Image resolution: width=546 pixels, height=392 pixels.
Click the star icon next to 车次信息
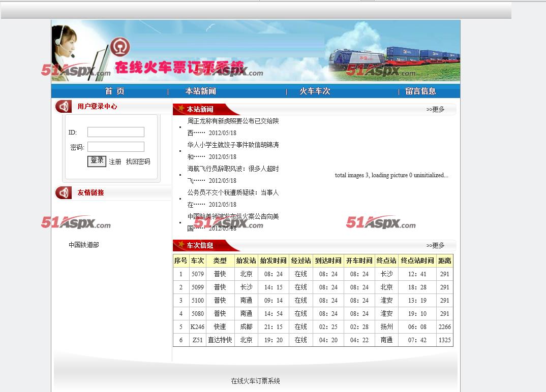(180, 245)
